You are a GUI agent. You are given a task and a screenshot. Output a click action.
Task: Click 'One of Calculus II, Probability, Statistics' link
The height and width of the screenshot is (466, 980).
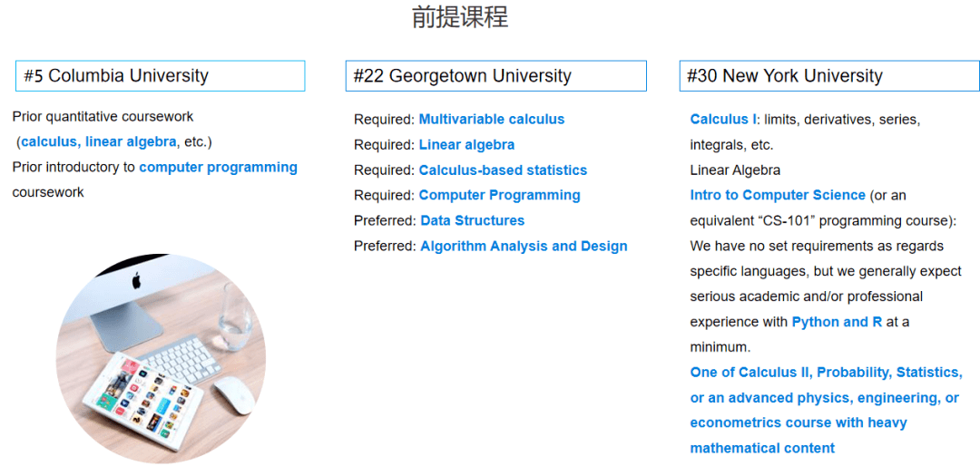coord(826,373)
